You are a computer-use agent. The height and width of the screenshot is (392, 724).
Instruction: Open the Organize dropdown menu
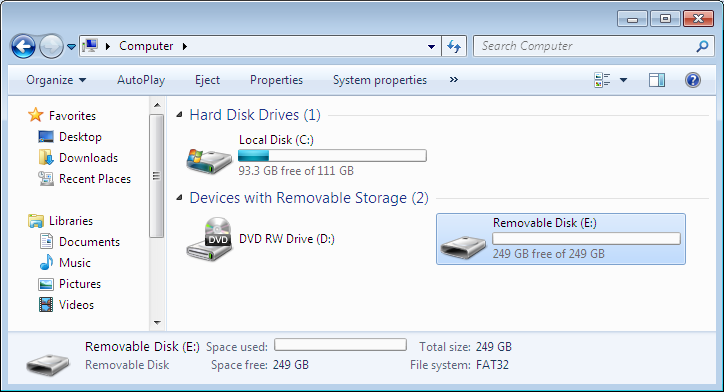point(56,80)
